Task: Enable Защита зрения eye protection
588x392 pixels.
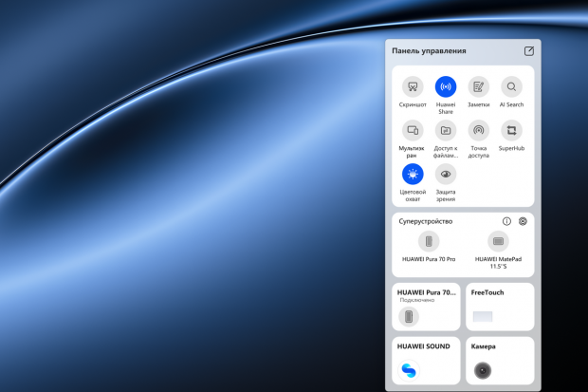Action: tap(446, 175)
